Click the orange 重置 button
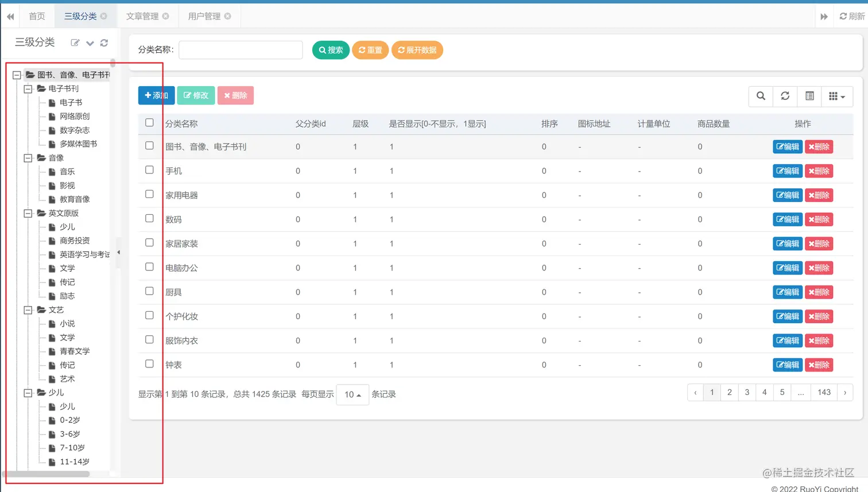 [370, 50]
